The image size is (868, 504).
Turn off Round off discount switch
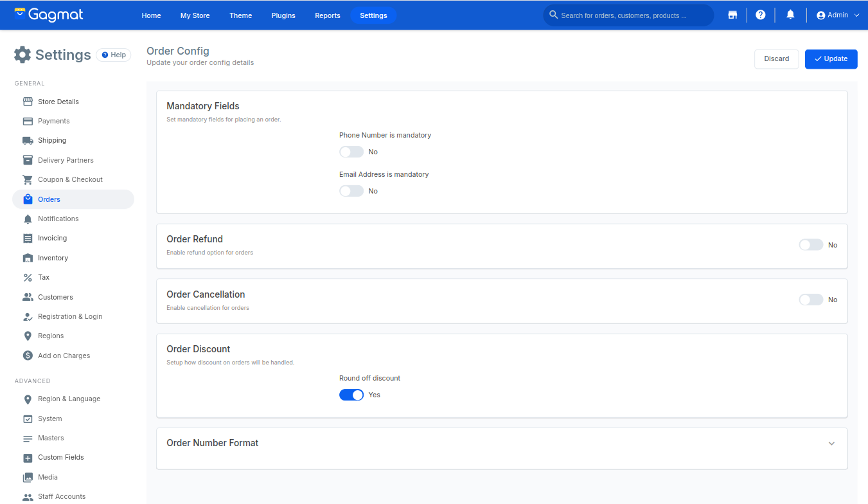tap(351, 395)
